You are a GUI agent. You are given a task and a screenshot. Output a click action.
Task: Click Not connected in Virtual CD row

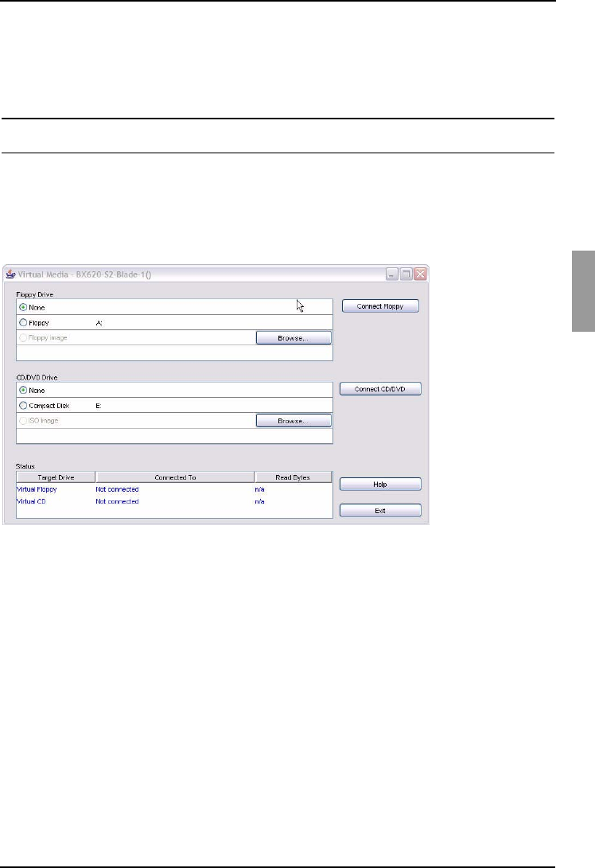[x=117, y=501]
